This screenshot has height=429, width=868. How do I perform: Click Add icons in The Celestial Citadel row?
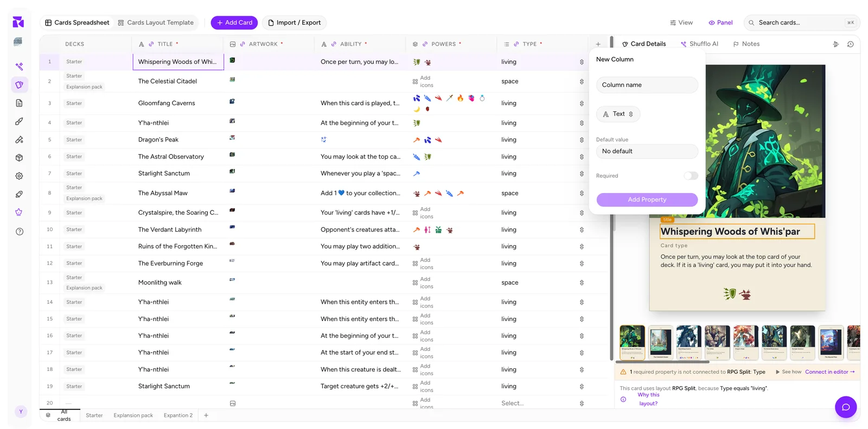(423, 81)
